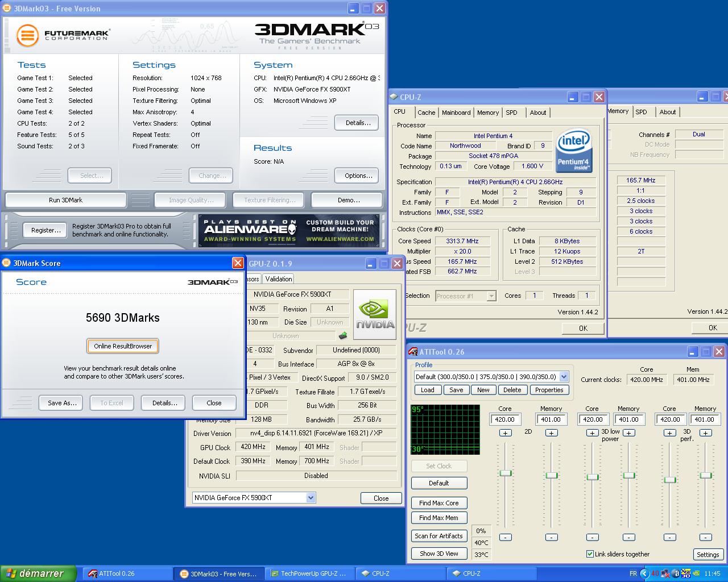This screenshot has width=728, height=582.
Task: Click the 2D Core slider handle
Action: pyautogui.click(x=505, y=473)
